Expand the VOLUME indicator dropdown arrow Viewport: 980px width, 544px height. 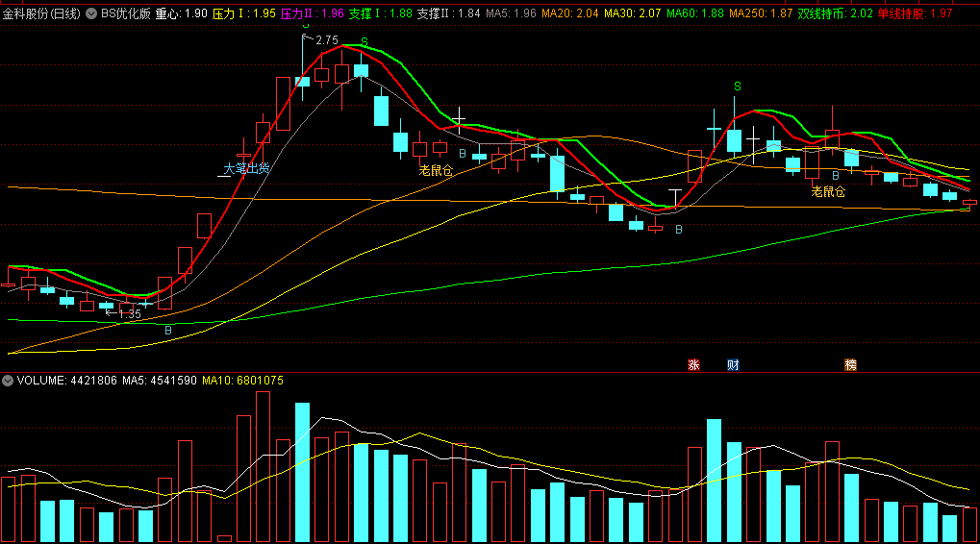(8, 381)
